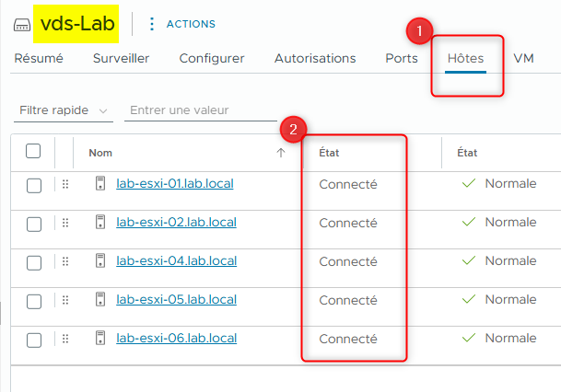The image size is (561, 392).
Task: Click Normale in the lab-esxi-06 row
Action: pos(510,338)
